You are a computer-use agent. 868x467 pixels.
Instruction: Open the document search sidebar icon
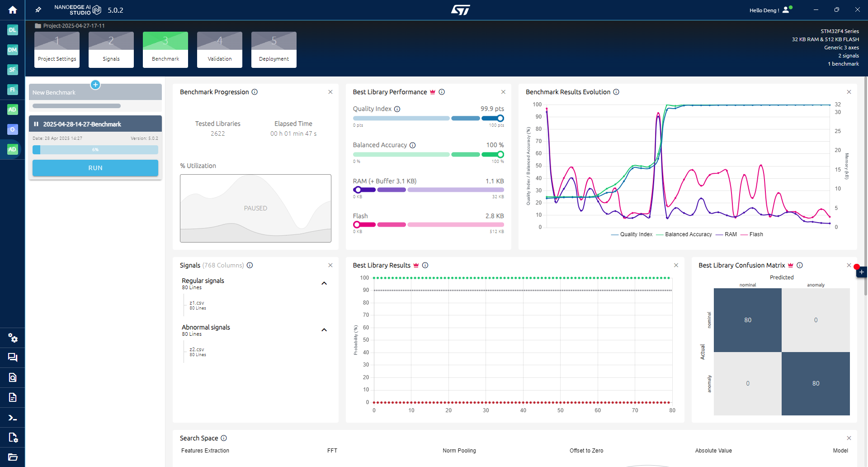click(x=13, y=377)
